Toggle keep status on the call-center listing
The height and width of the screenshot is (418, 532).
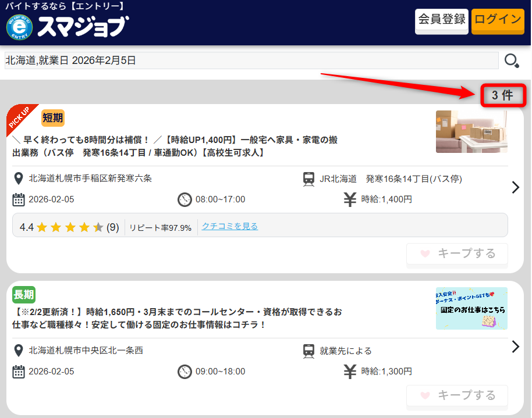[457, 395]
